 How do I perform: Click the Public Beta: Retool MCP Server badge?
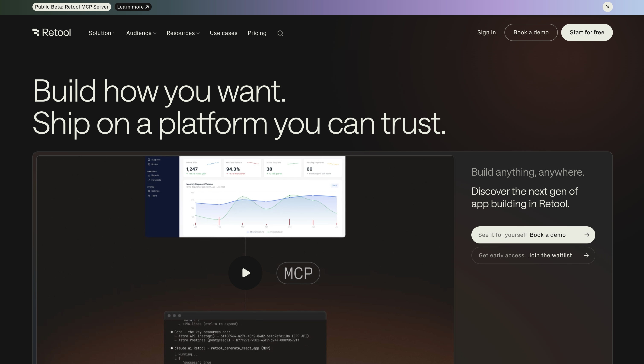[x=72, y=7]
